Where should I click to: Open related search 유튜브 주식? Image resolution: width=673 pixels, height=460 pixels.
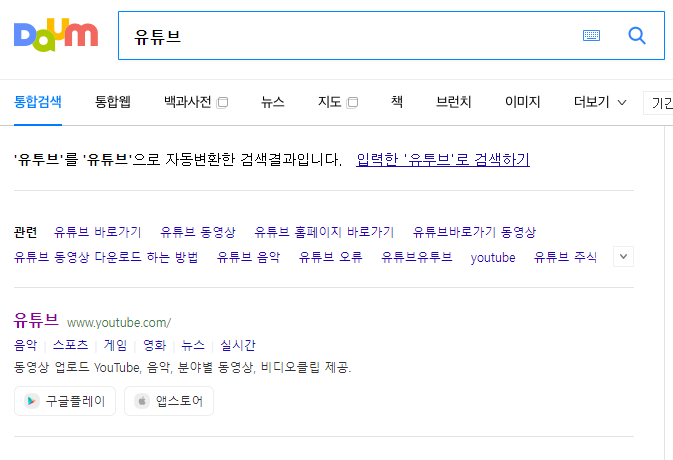pyautogui.click(x=565, y=257)
